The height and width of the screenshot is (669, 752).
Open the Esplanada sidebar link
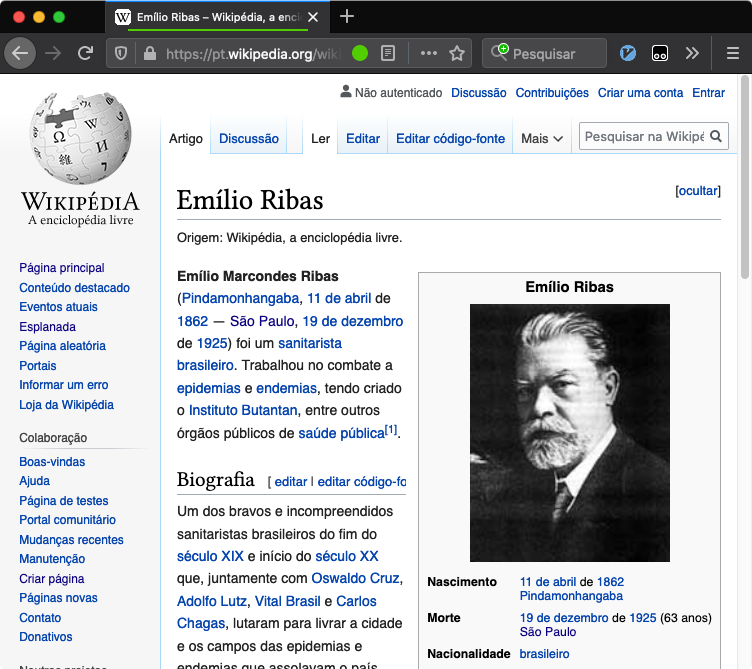coord(47,327)
